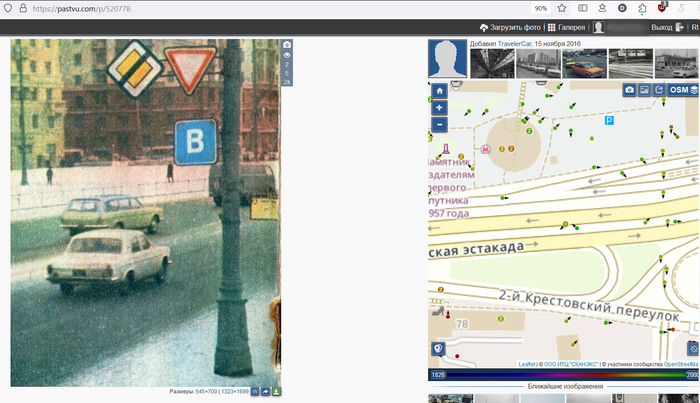The image size is (700, 403).
Task: Click the OpenStreetMap attribution link
Action: coord(681,365)
